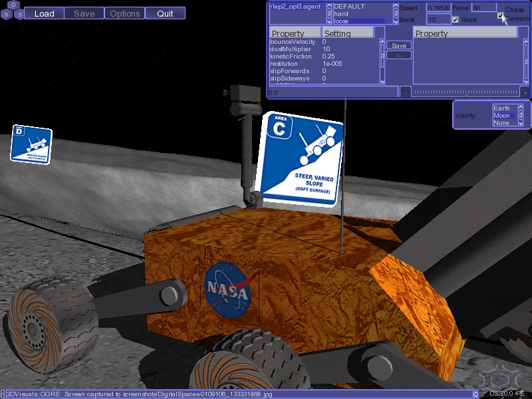Click the kineticFriction value 0.25
This screenshot has width=532, height=399.
coord(329,57)
